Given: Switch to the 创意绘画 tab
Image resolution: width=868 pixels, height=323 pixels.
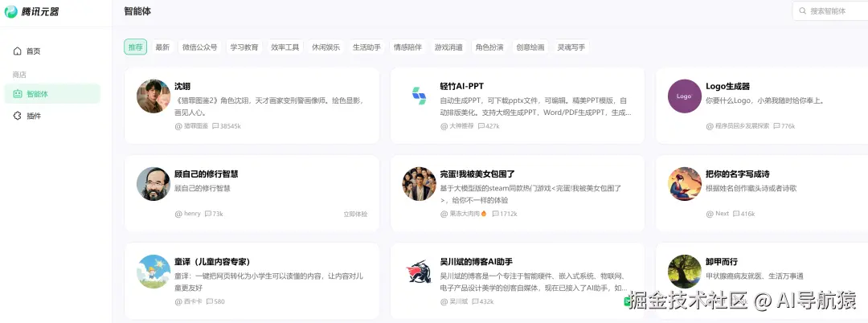Looking at the screenshot, I should click(x=530, y=47).
